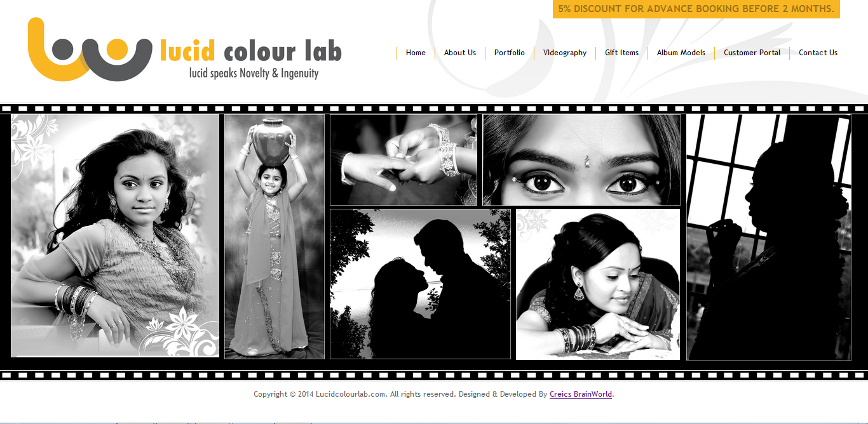868x424 pixels.
Task: Click the 5% discount advance booking banner
Action: tap(696, 9)
